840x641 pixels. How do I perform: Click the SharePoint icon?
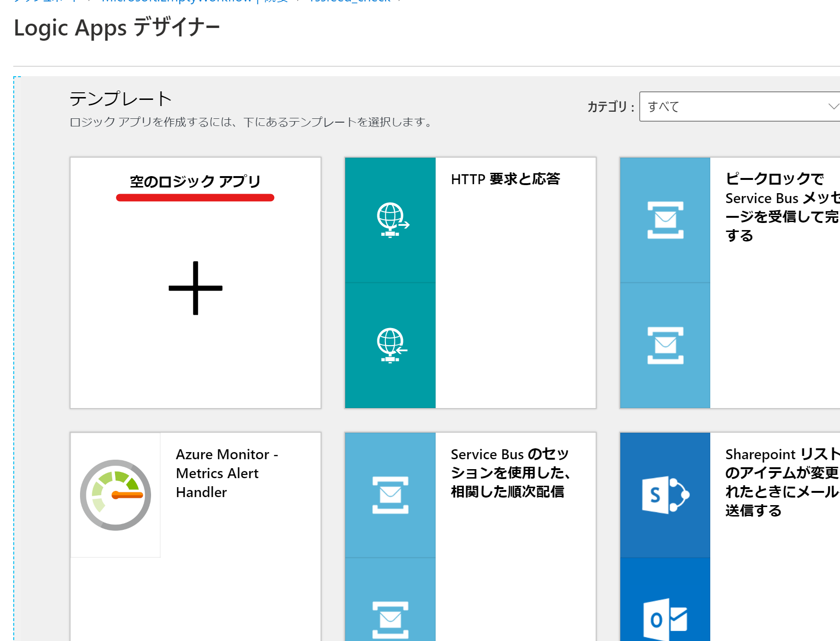pos(665,495)
